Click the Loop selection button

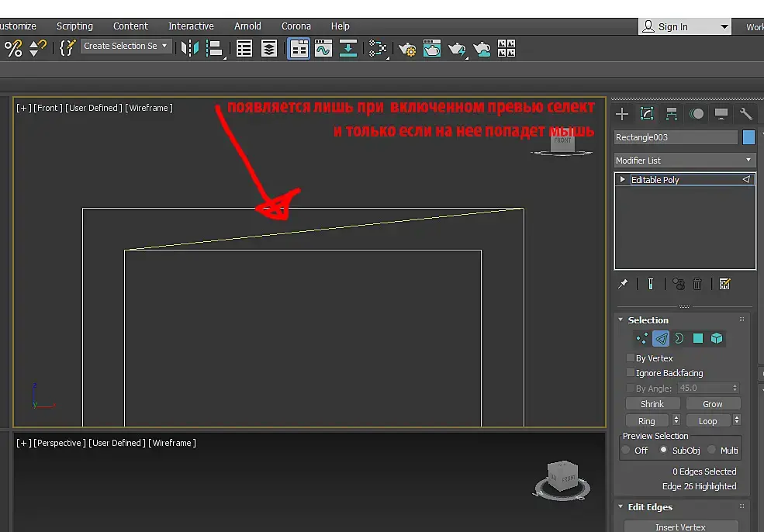coord(708,420)
